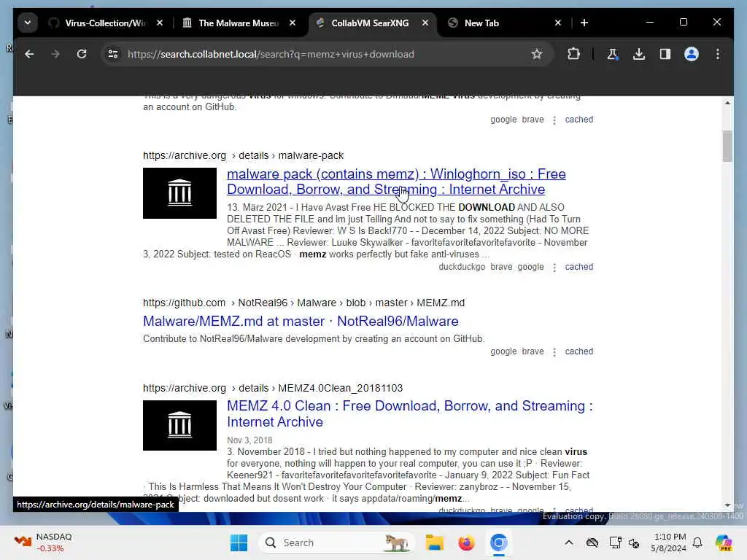The width and height of the screenshot is (747, 560).
Task: Expand options menu for malware-pack result
Action: coord(554,268)
